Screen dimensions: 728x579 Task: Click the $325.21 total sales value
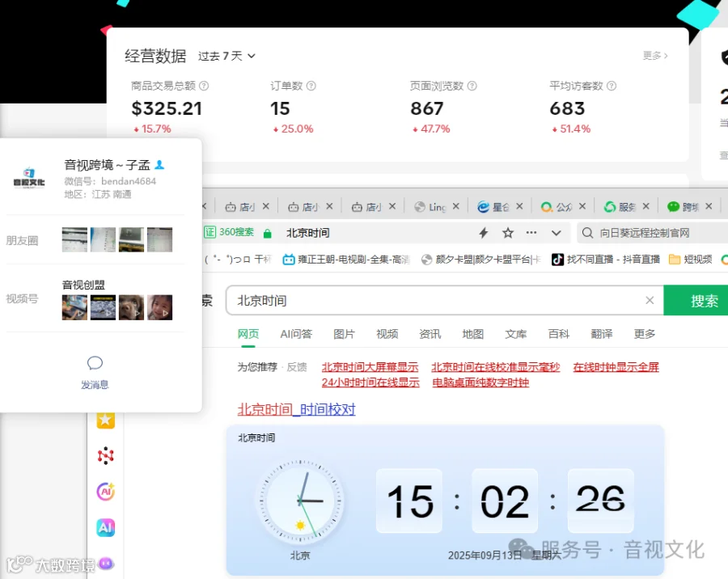pyautogui.click(x=167, y=108)
